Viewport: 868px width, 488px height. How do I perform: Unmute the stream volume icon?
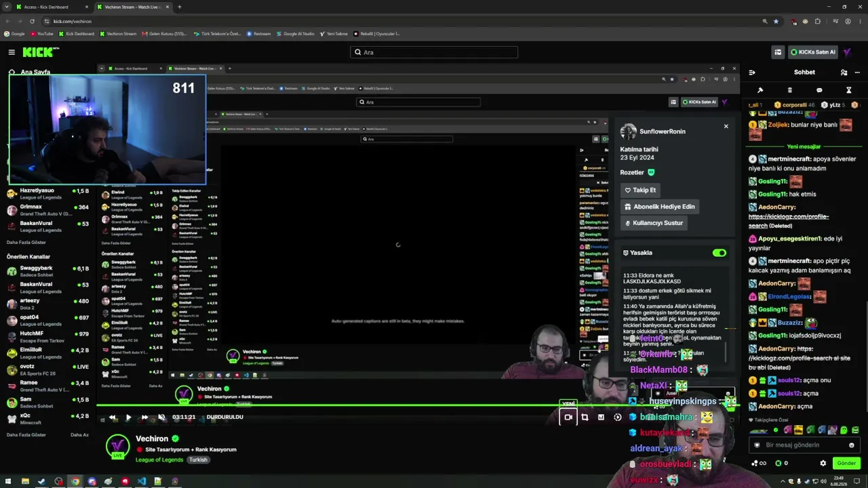tap(161, 418)
